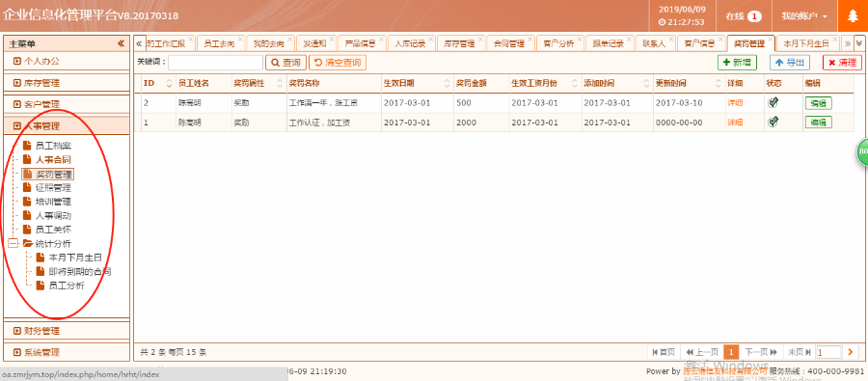
Task: Close the 发通知 tab
Action: pos(332,40)
